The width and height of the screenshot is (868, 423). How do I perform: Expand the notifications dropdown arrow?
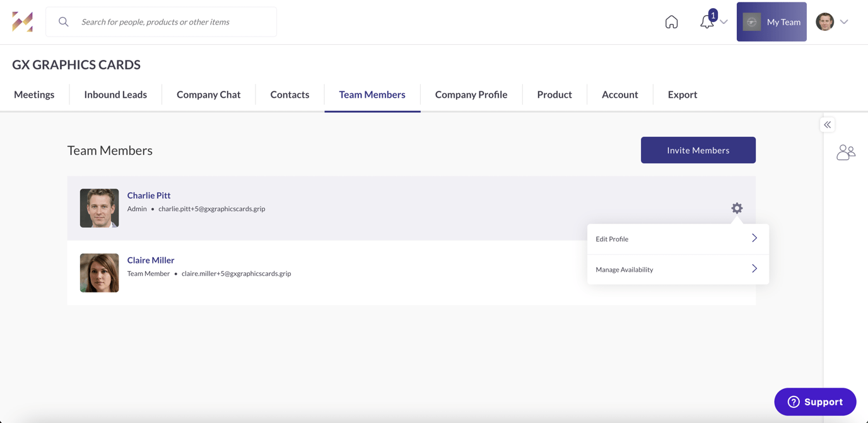point(724,22)
